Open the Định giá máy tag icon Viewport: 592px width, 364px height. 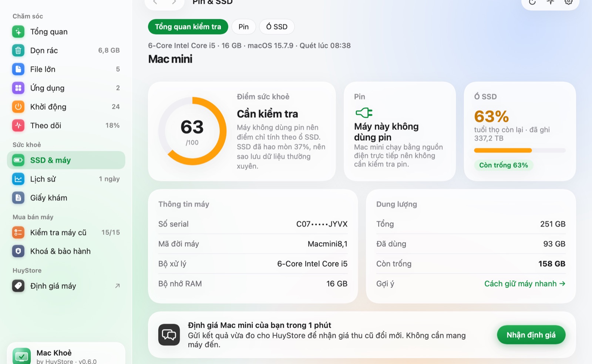tap(18, 286)
